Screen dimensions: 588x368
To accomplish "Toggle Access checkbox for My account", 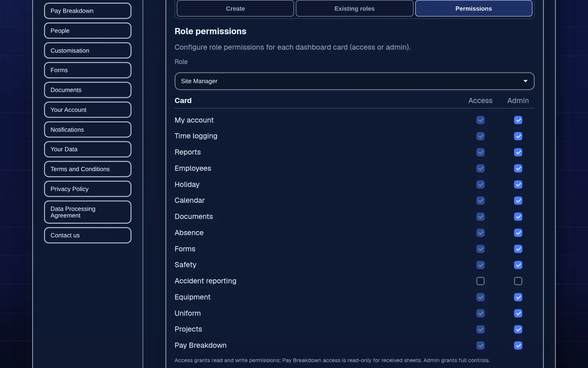I will point(480,120).
